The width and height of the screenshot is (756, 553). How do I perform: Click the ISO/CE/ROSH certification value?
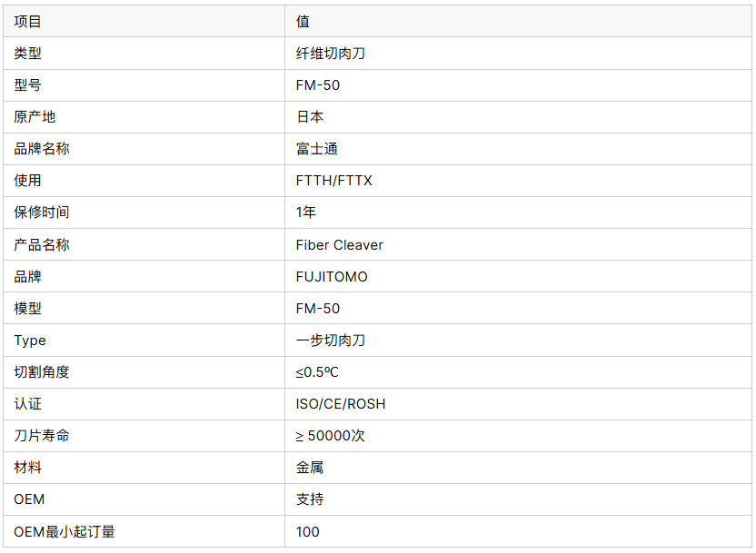pyautogui.click(x=341, y=404)
